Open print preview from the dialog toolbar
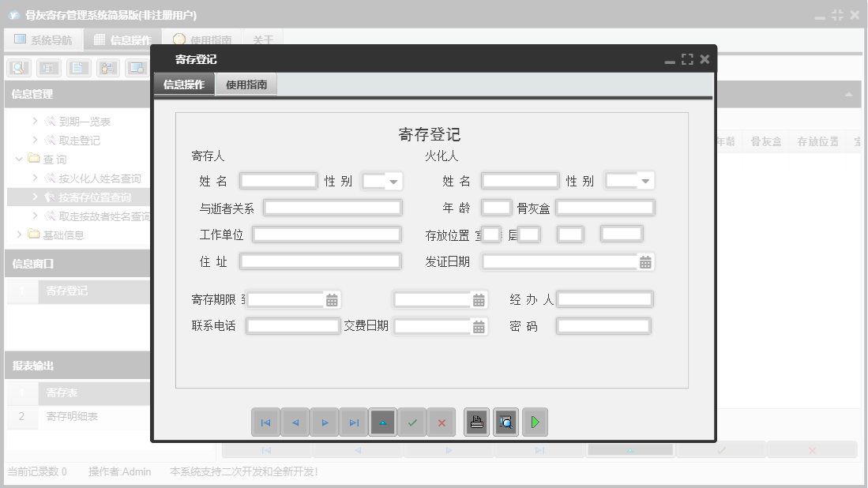Image resolution: width=868 pixels, height=488 pixels. tap(505, 422)
